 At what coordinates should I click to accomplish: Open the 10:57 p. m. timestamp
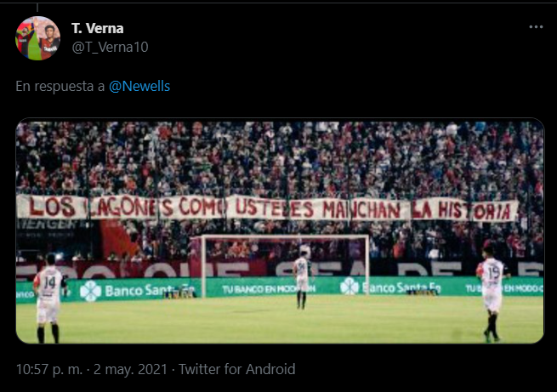point(49,369)
